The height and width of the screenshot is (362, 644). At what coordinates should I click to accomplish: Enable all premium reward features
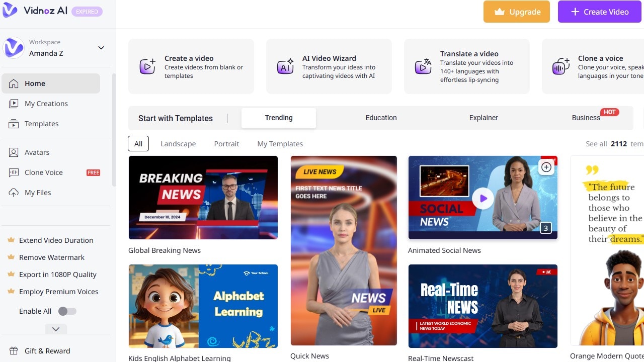click(x=67, y=311)
